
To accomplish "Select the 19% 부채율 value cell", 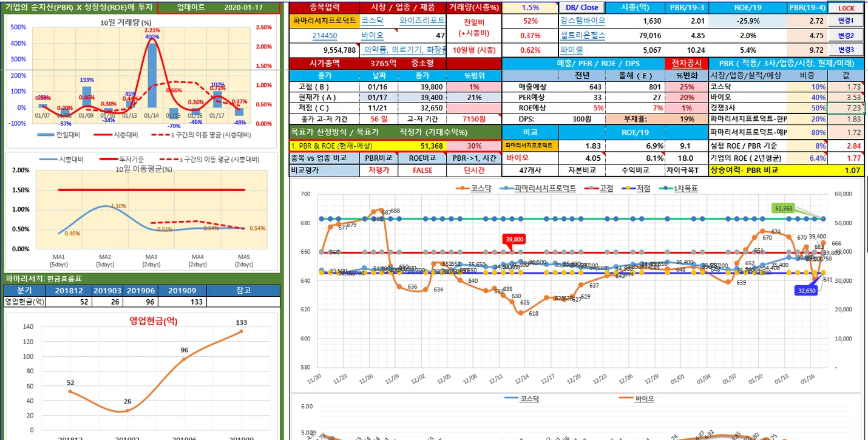I will click(x=687, y=119).
